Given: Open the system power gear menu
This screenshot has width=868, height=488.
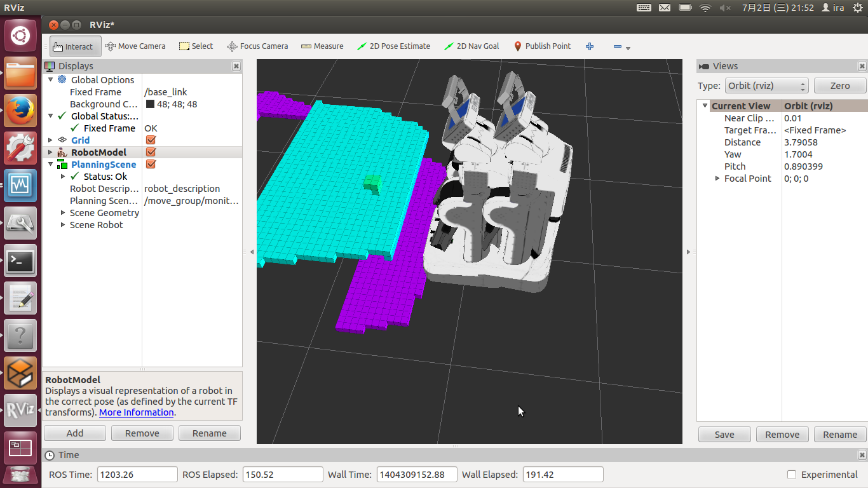Looking at the screenshot, I should coord(857,8).
